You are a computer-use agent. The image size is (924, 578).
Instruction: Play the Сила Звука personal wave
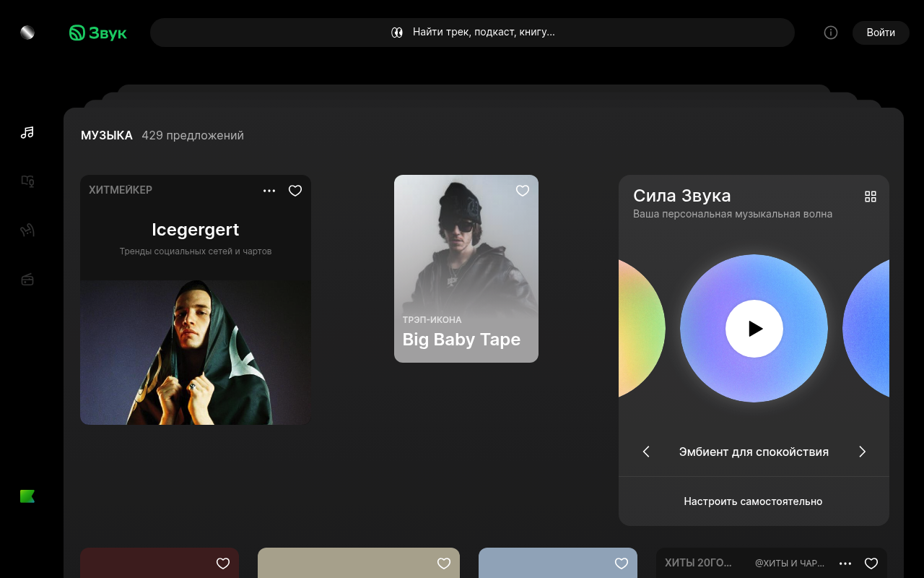[x=754, y=329]
